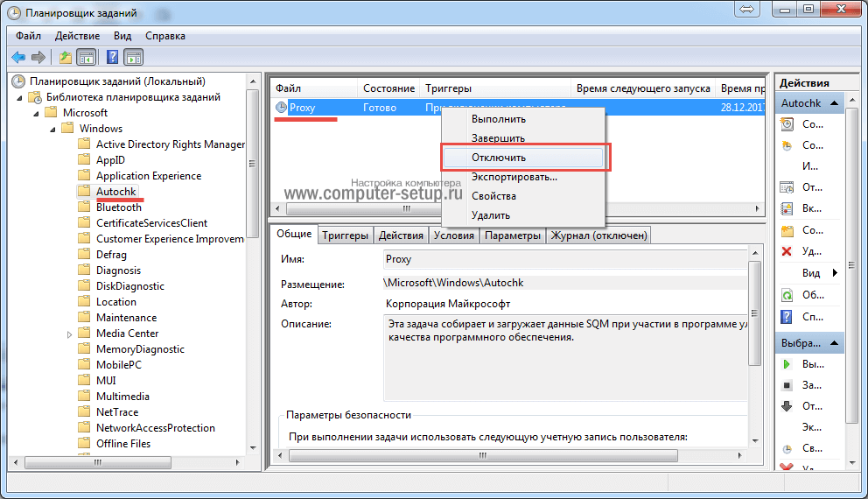Image resolution: width=868 pixels, height=499 pixels.
Task: Stop selected task with black square icon
Action: [787, 385]
